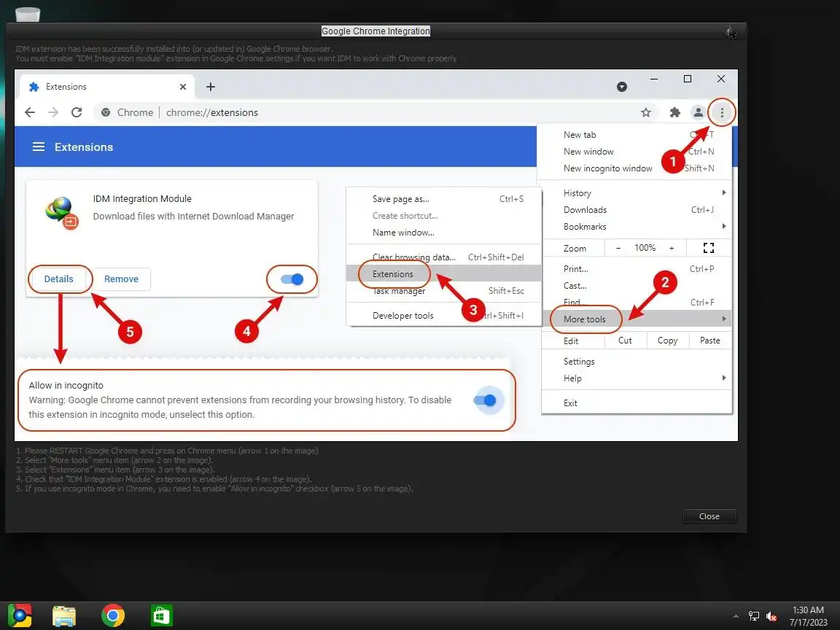The image size is (840, 630).
Task: Click Cut in the Edit row
Action: click(625, 341)
